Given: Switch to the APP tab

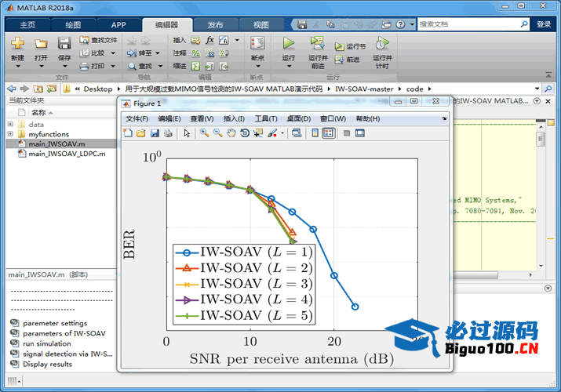Looking at the screenshot, I should pos(118,24).
